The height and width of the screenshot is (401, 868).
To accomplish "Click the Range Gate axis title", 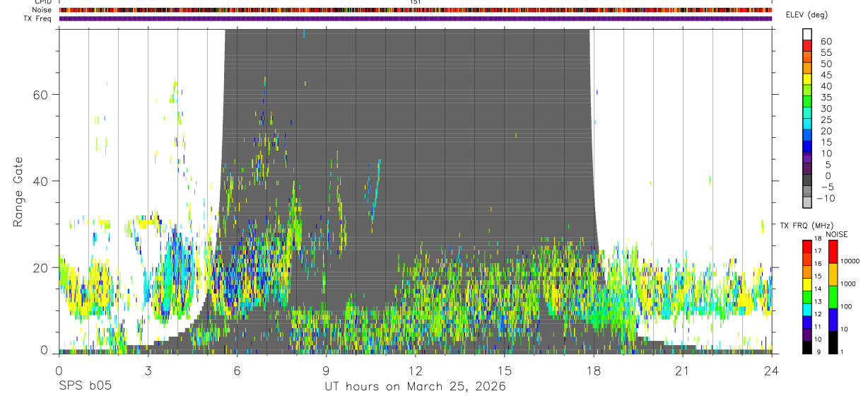I will 18,192.
